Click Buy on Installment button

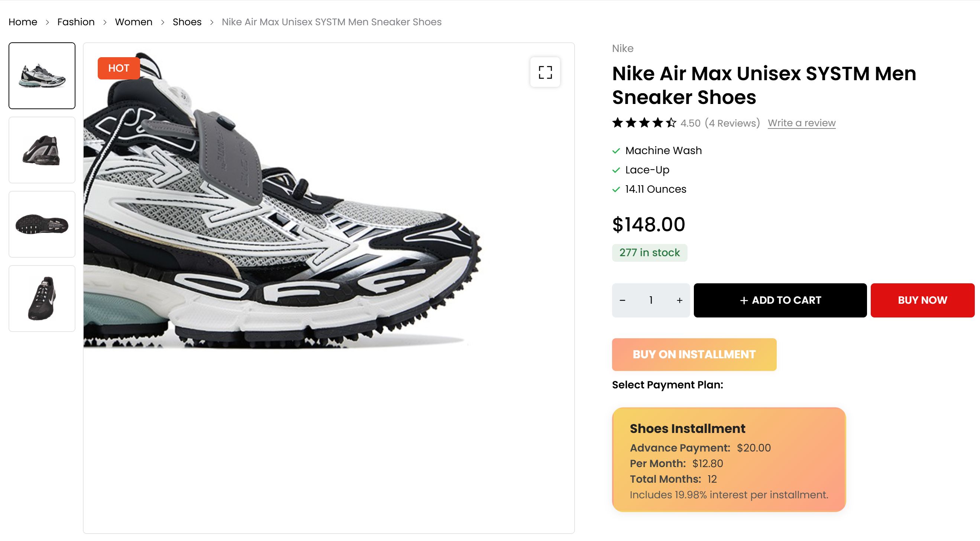(694, 354)
